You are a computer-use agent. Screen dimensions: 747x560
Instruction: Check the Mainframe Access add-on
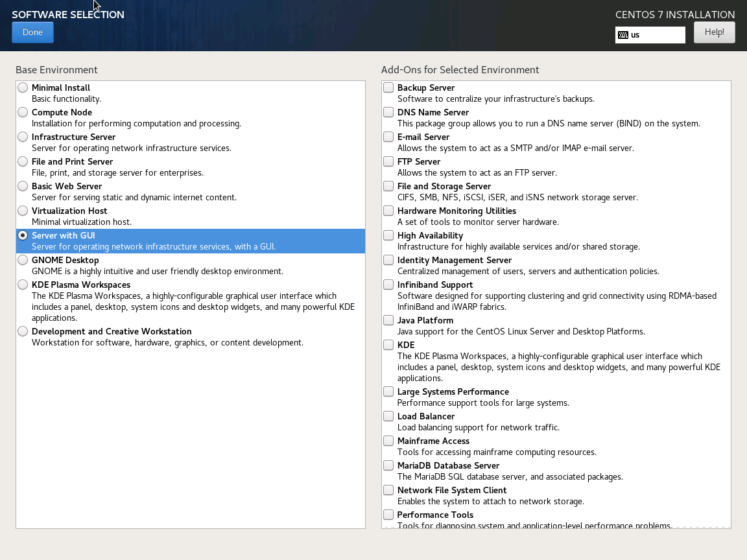388,441
